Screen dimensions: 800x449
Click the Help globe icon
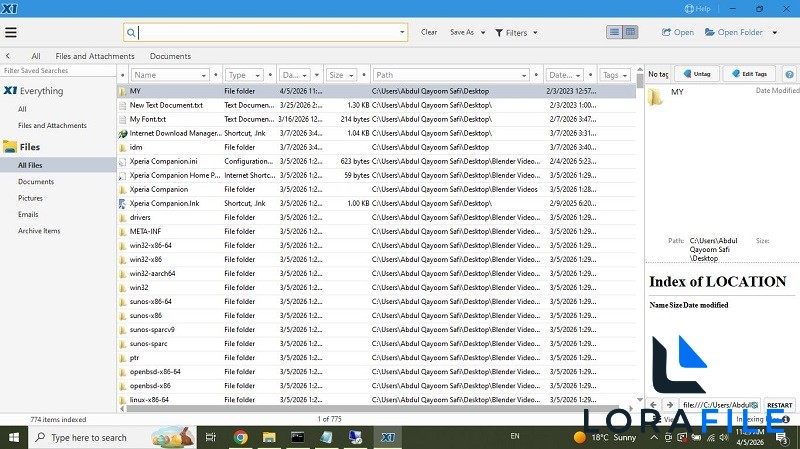[x=689, y=9]
